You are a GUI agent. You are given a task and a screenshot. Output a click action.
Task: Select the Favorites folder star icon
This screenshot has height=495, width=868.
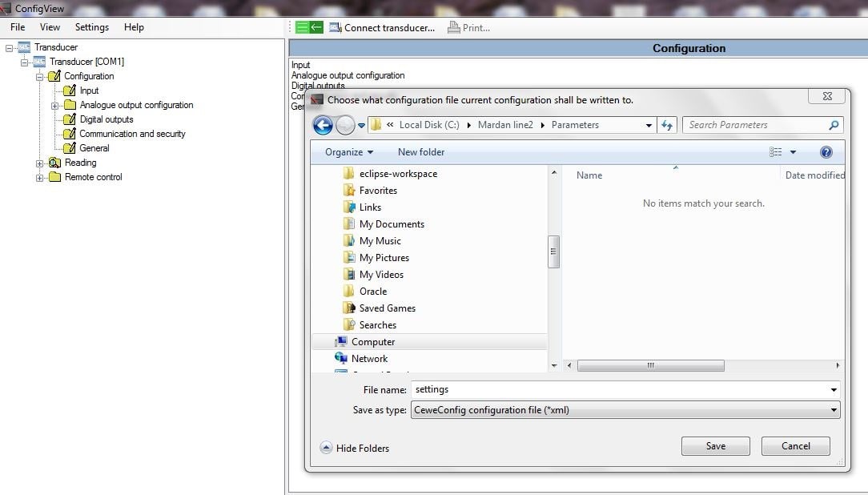(348, 191)
